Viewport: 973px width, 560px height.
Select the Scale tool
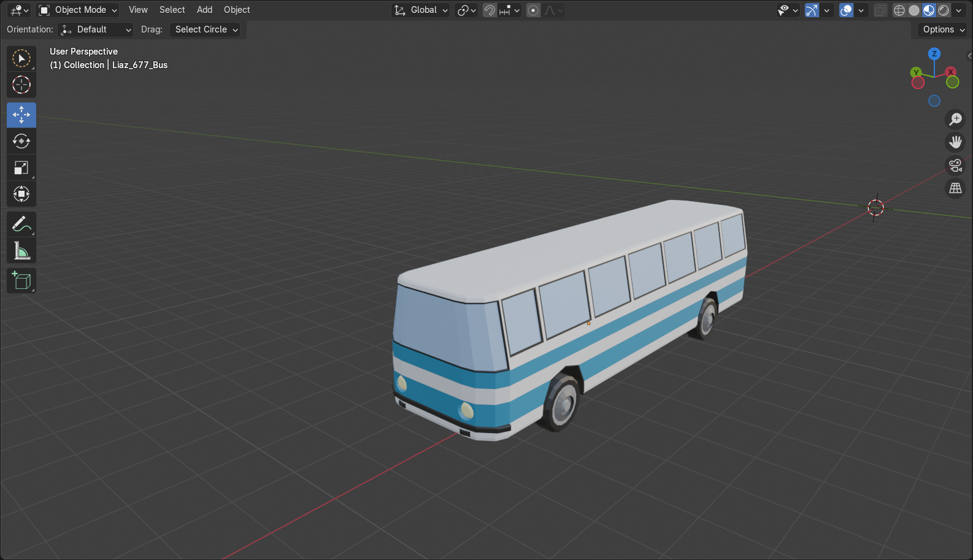[x=21, y=167]
